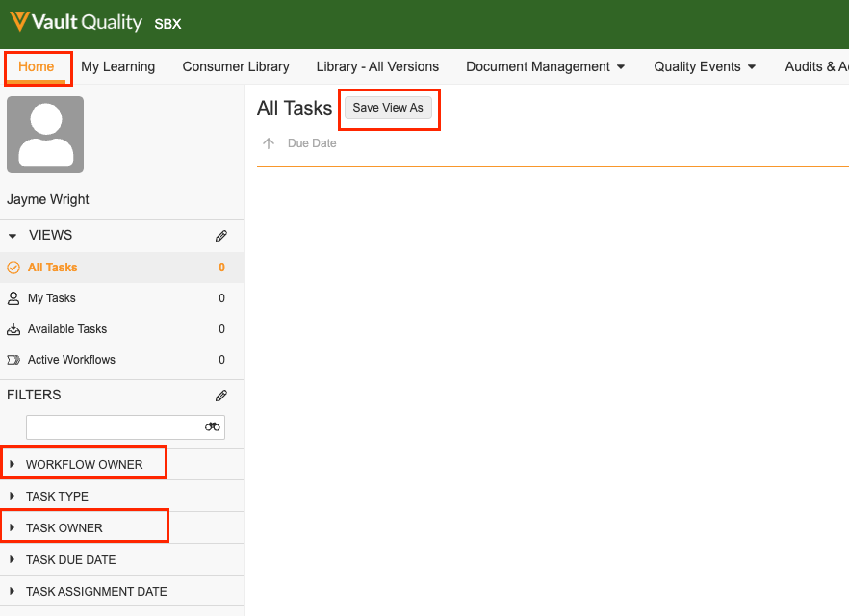Select the All Tasks view
This screenshot has width=849, height=616.
[52, 268]
